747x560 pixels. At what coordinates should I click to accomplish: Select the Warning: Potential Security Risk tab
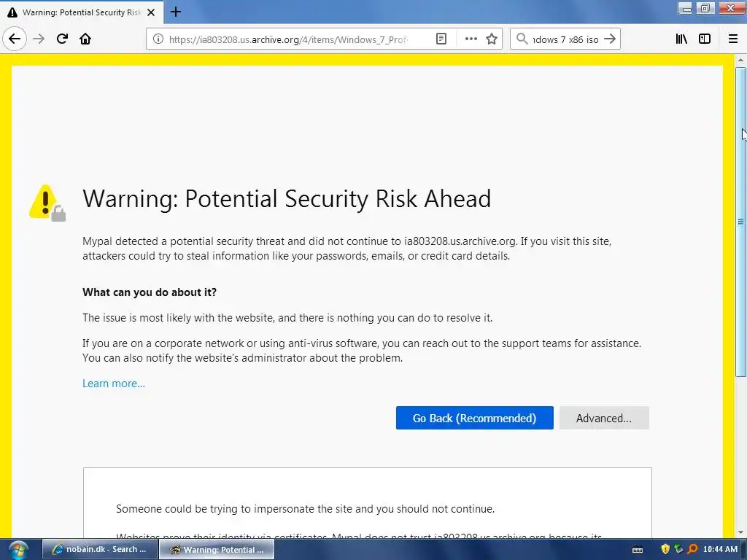[x=82, y=12]
